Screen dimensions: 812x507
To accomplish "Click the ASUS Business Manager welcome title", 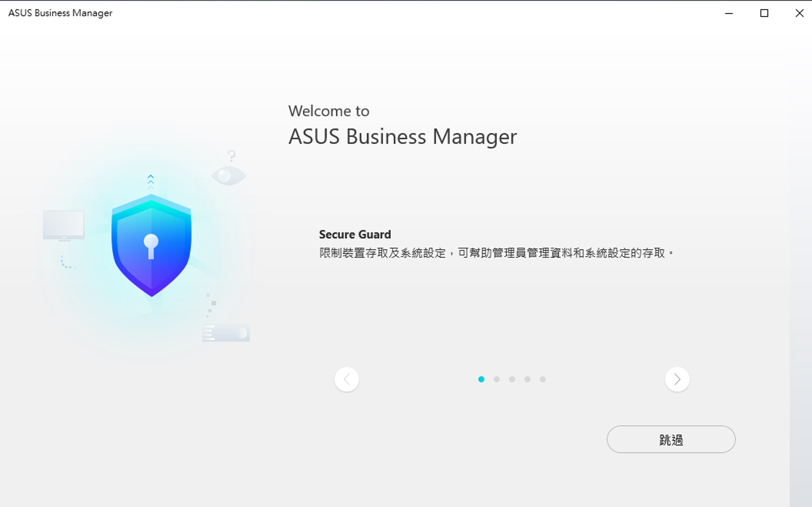I will coord(403,136).
